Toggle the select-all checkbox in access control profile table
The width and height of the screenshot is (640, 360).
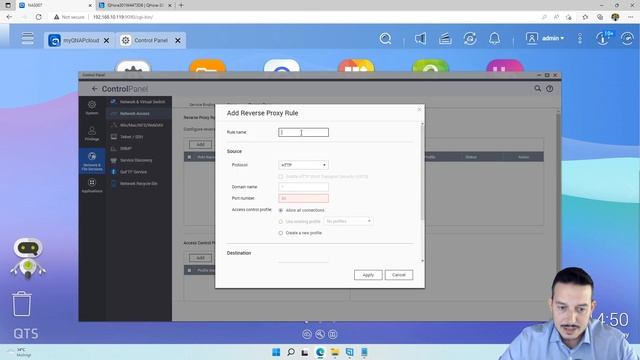189,270
